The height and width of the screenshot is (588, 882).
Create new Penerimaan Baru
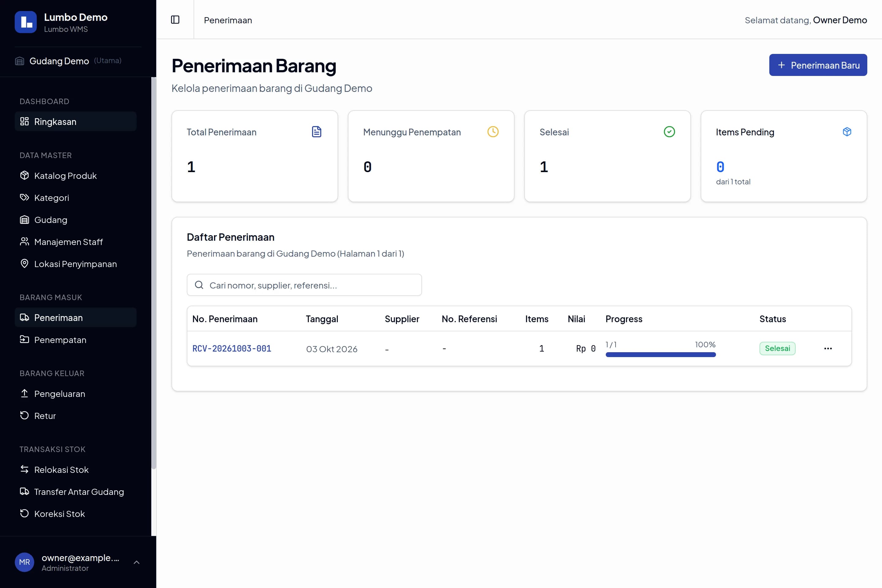point(818,65)
